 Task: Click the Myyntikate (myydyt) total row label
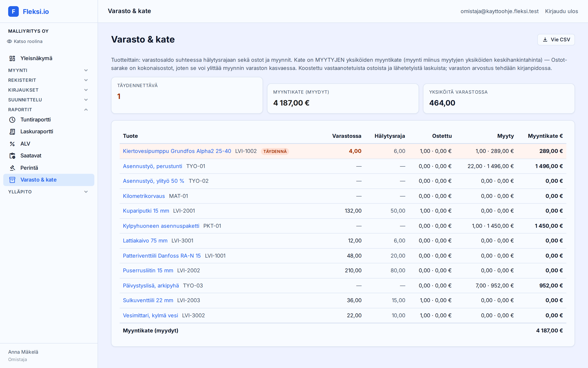[x=151, y=331]
